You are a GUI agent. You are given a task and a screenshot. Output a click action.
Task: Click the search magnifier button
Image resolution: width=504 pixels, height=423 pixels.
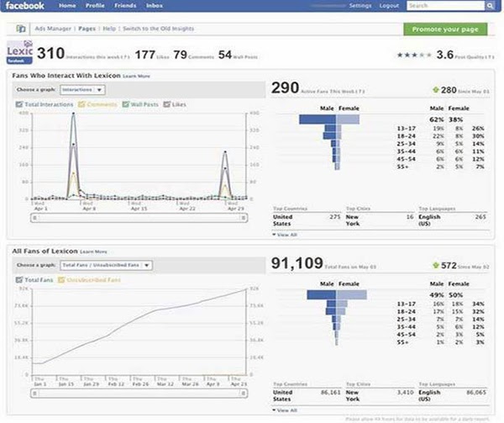[x=490, y=6]
